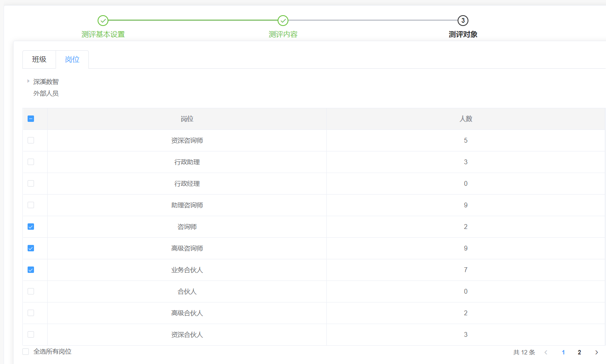Screen dimensions: 606x364
Task: Open page 1 of the table
Action: click(563, 352)
